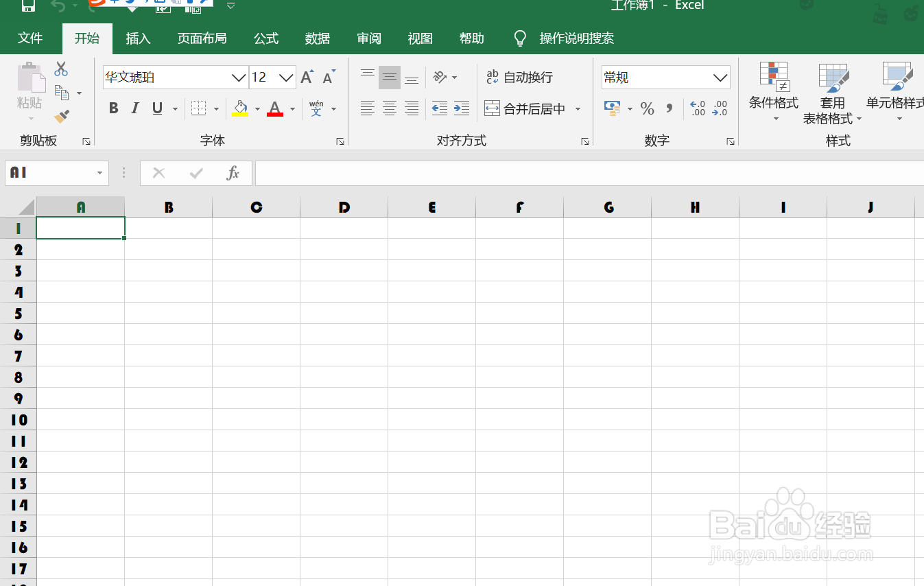Switch to the 数据 tab
This screenshot has width=924, height=586.
tap(318, 38)
